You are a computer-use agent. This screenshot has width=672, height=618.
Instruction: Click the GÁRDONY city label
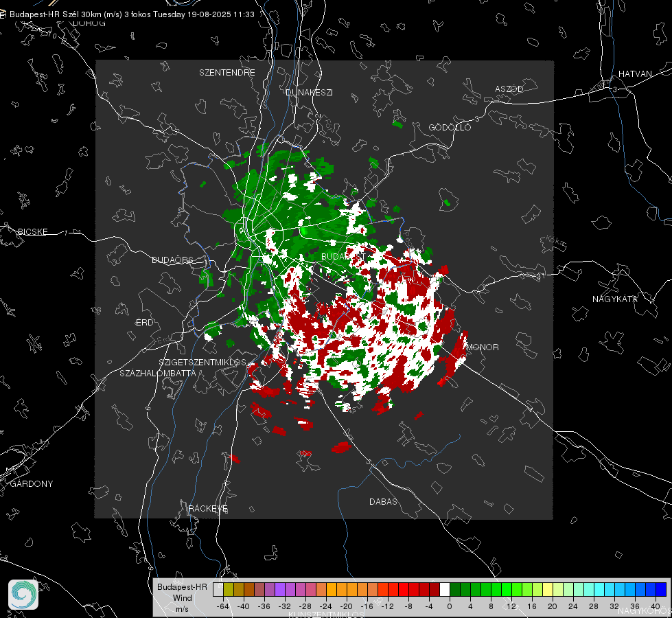[32, 484]
